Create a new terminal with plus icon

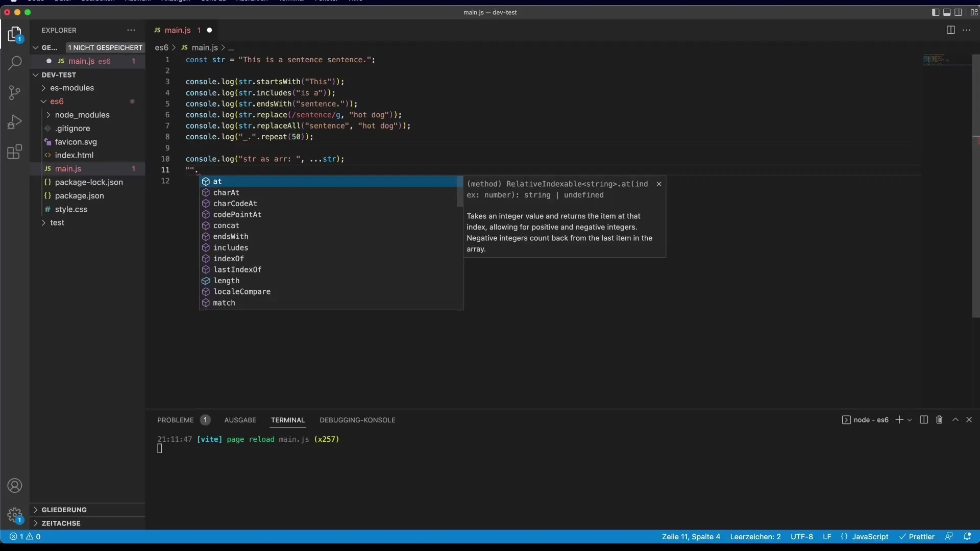coord(899,419)
